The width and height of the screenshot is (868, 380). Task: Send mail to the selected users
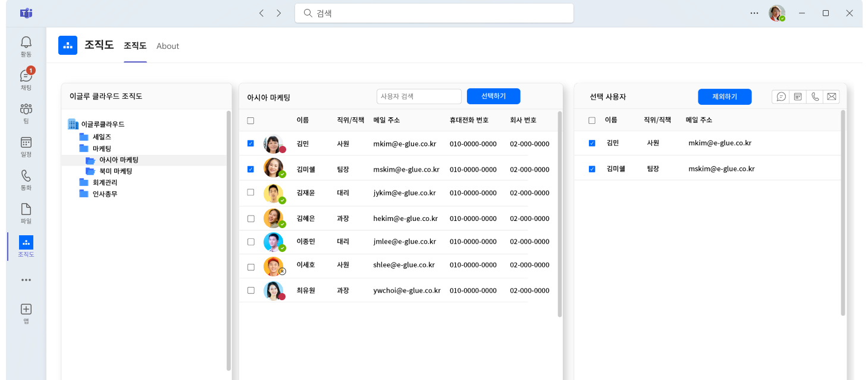pos(832,96)
